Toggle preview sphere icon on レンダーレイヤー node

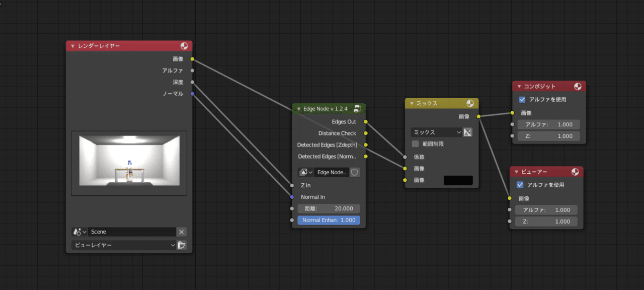185,46
